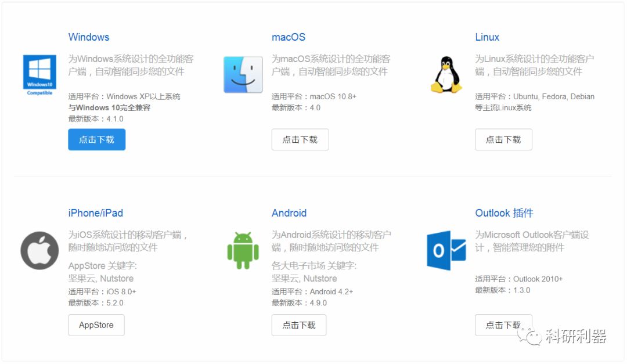Click the blue Windows 点击下载 button

[97, 139]
